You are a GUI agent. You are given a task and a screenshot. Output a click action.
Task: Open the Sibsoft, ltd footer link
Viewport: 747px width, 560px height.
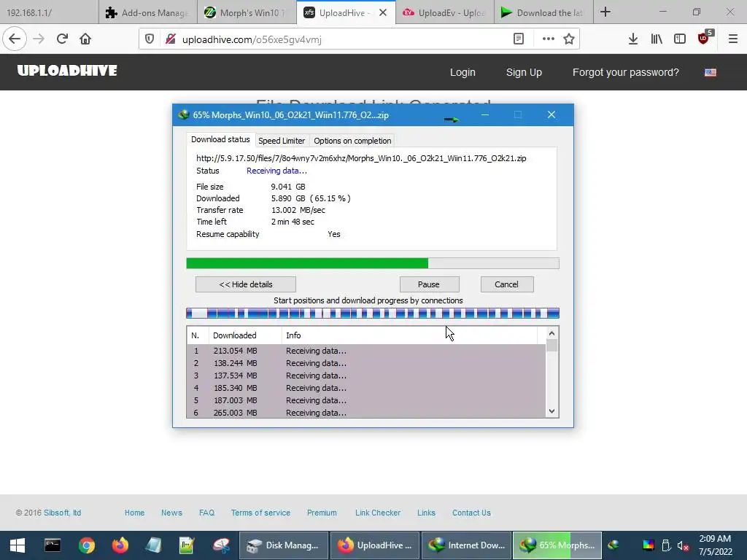pyautogui.click(x=63, y=513)
